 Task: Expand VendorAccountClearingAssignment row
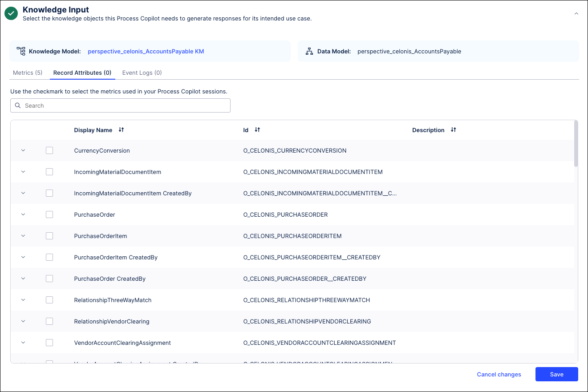(23, 343)
